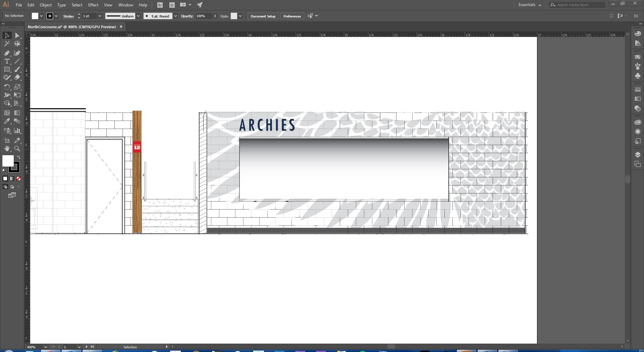Screen dimensions: 644x352
Task: Activate the Type tool
Action: (x=7, y=61)
